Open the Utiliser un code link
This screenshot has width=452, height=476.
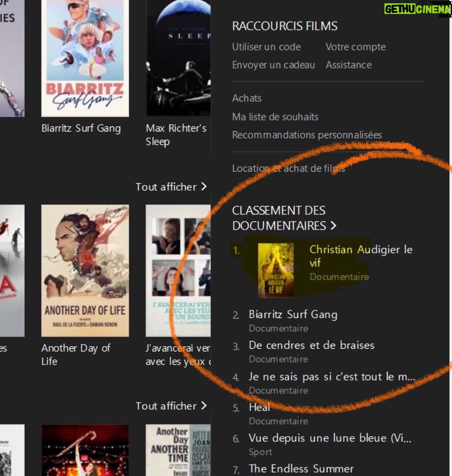tap(267, 47)
